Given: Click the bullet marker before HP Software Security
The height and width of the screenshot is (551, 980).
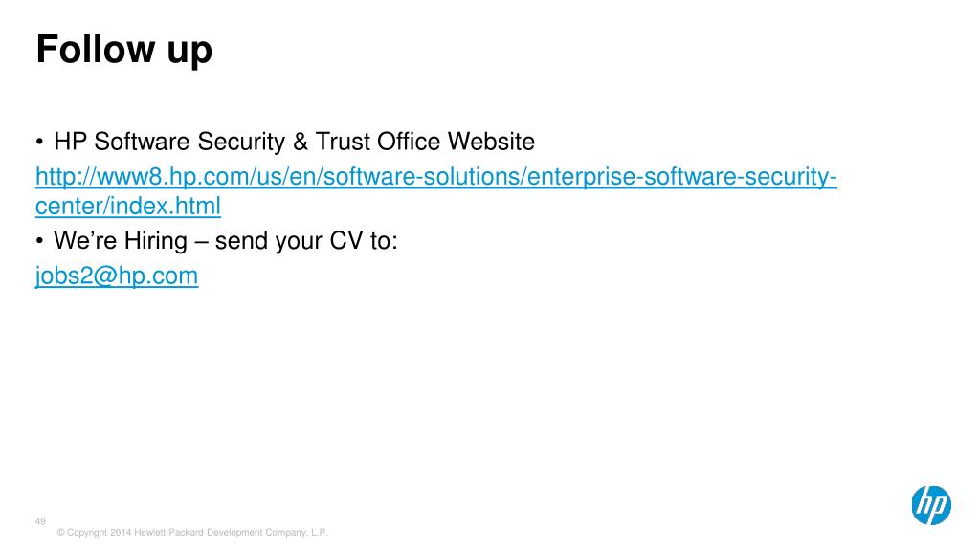Looking at the screenshot, I should coord(40,142).
